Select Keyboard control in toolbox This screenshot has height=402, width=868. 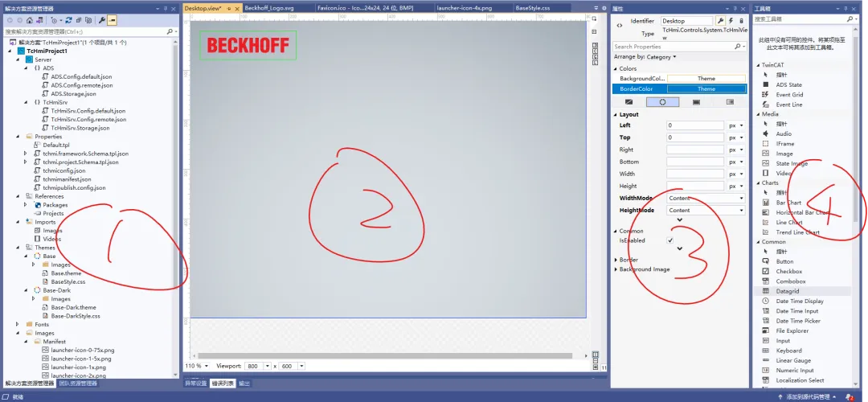point(789,351)
